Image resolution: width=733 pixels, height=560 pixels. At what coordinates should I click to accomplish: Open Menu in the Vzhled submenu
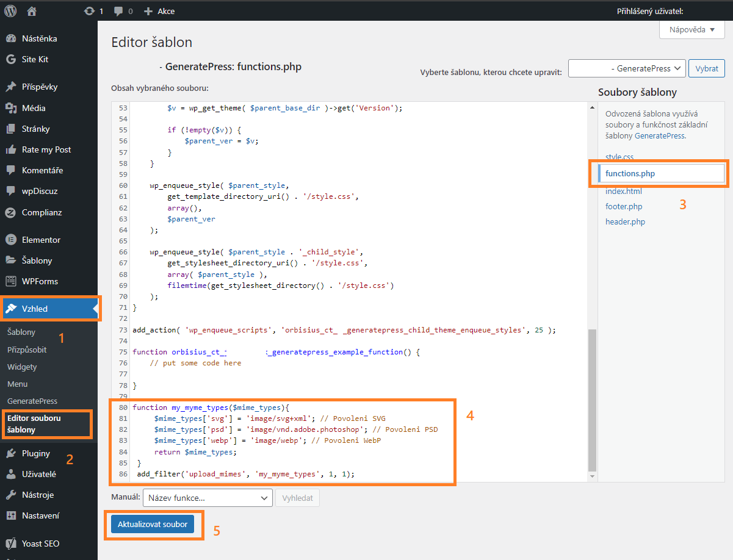point(17,384)
